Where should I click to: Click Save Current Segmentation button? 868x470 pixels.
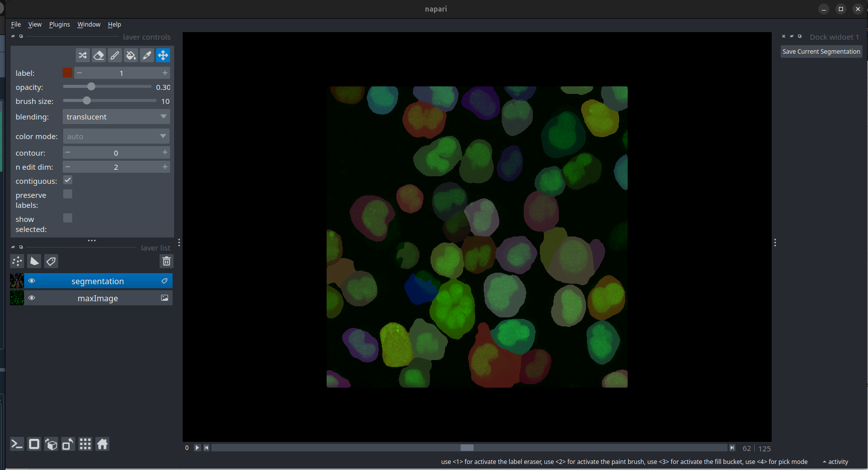(x=821, y=52)
